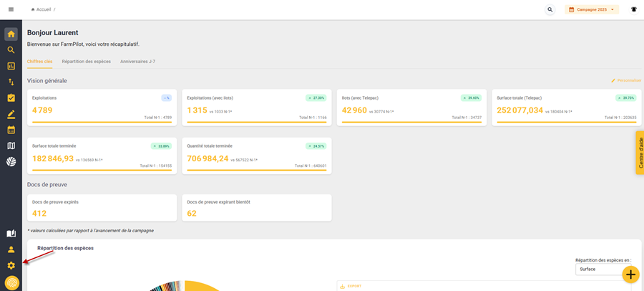Screen dimensions: 644x291
Task: Click the Personnaliser pencil icon
Action: 613,81
